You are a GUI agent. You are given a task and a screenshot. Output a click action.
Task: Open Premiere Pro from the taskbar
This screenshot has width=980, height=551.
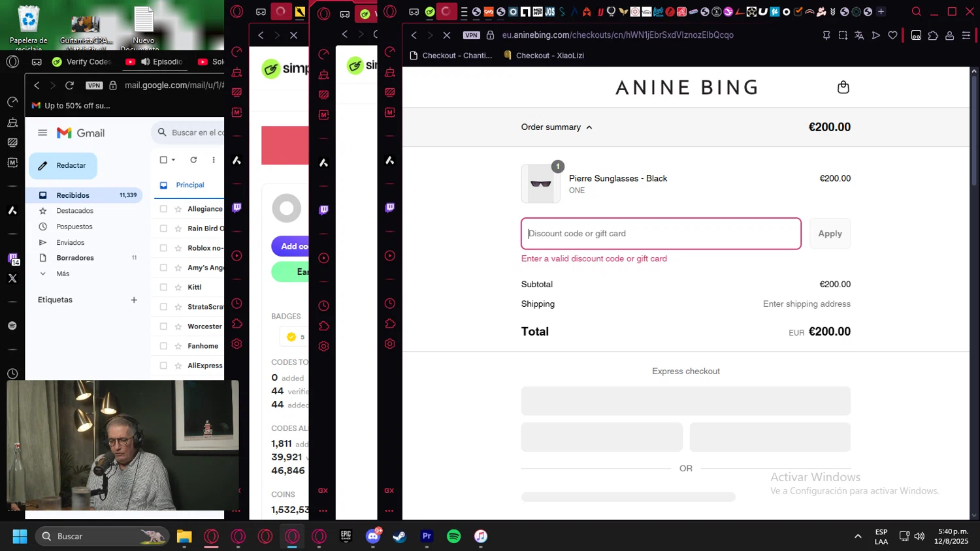point(427,536)
